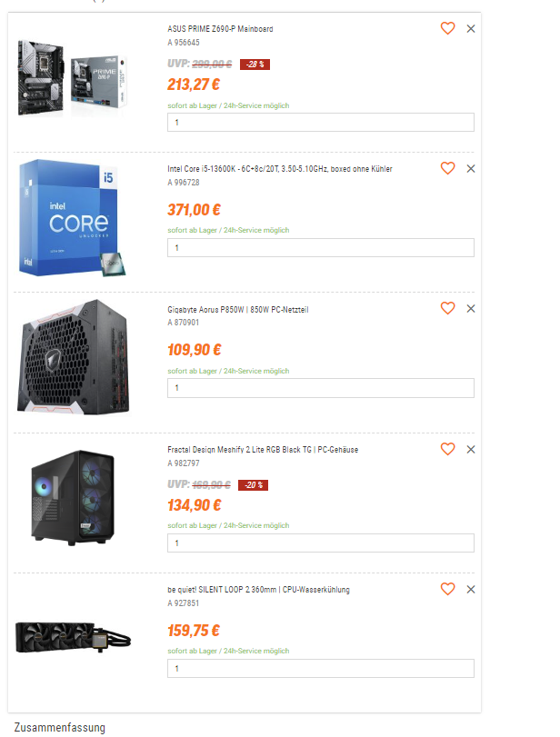
Task: Open Fractal Design Meshify 2 Lite title link
Action: (x=263, y=450)
